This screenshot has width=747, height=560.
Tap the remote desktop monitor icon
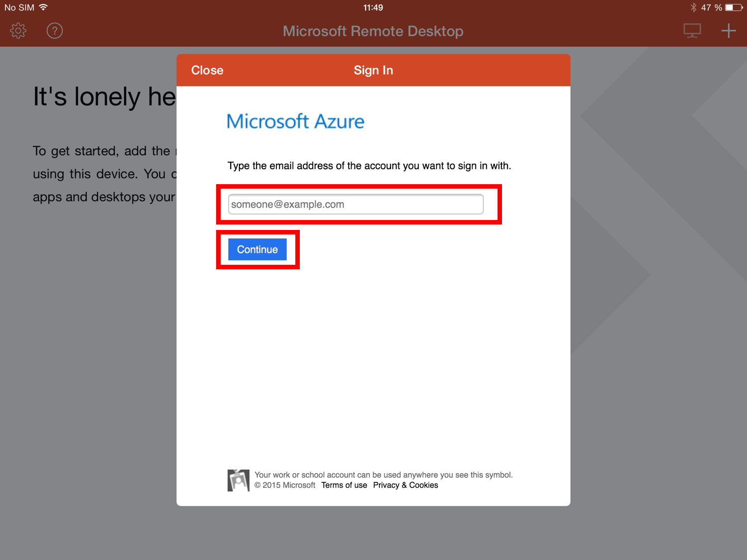pyautogui.click(x=692, y=31)
